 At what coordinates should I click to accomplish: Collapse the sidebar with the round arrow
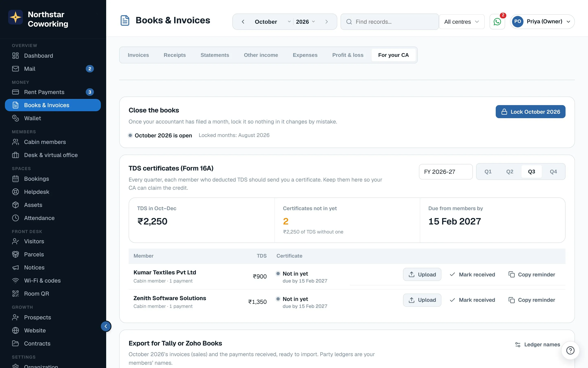tap(106, 326)
